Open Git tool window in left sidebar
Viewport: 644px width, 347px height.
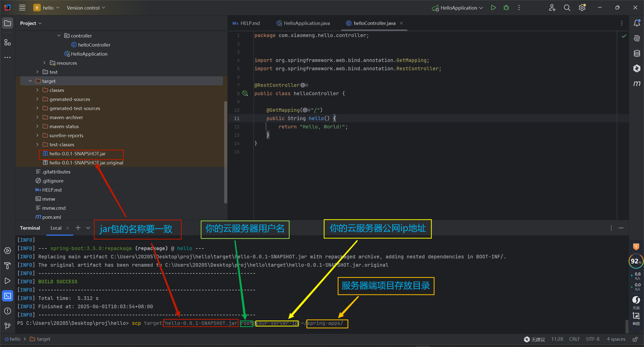(x=8, y=326)
